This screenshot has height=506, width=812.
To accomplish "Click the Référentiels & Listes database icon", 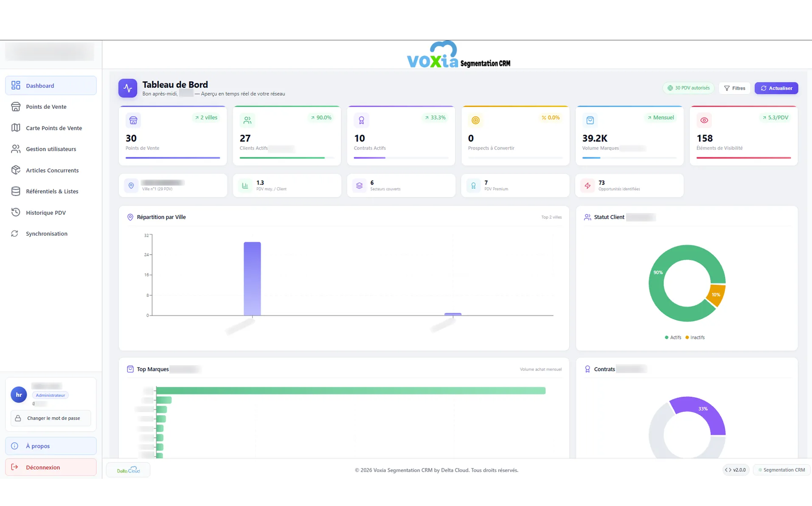I will (16, 191).
